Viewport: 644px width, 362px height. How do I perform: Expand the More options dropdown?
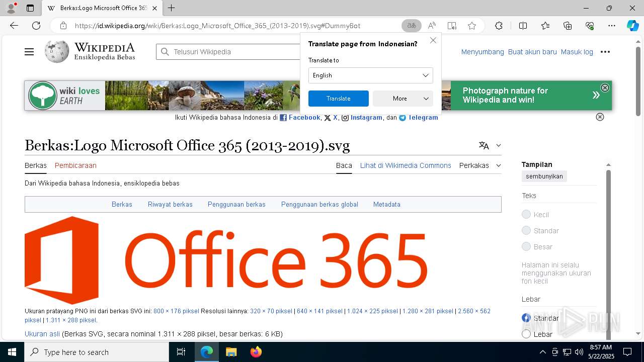point(403,99)
